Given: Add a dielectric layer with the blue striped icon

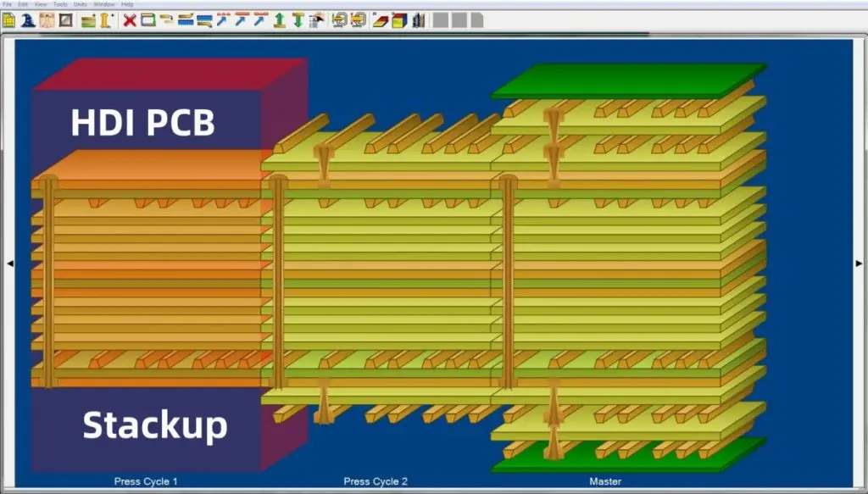Looking at the screenshot, I should (185, 19).
